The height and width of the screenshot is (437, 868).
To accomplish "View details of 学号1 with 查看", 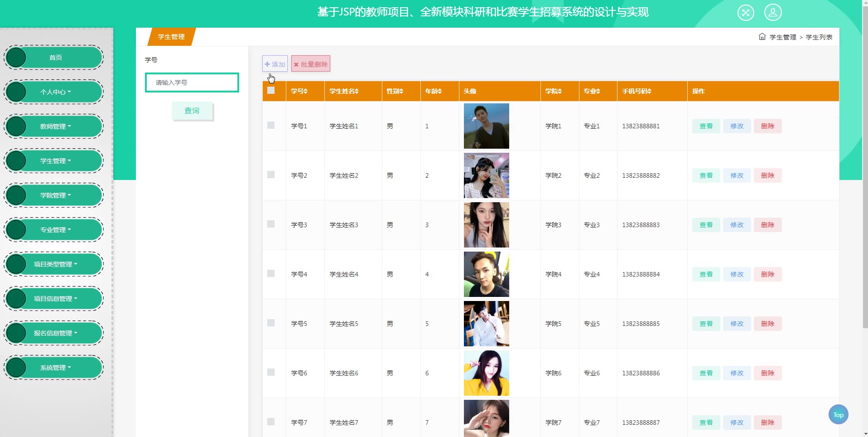I will 706,126.
